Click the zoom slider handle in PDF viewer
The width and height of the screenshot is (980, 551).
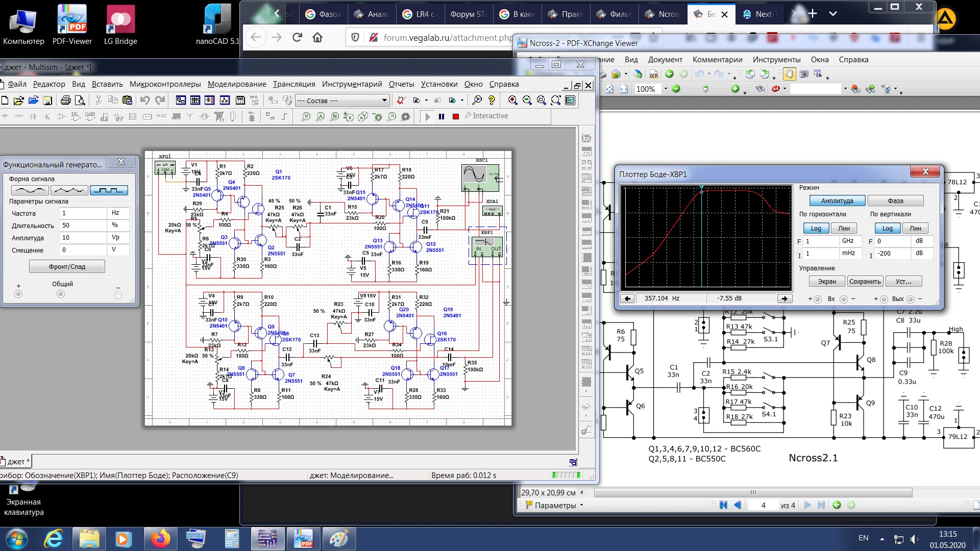tap(705, 89)
